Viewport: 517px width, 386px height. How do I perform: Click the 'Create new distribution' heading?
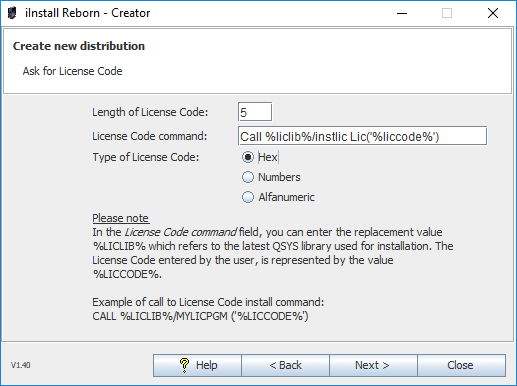pyautogui.click(x=79, y=46)
